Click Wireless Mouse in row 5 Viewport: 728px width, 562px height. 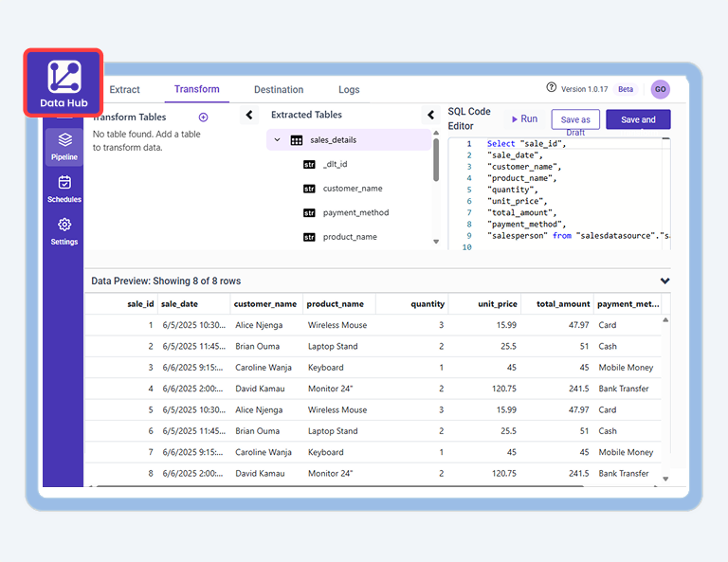point(337,410)
